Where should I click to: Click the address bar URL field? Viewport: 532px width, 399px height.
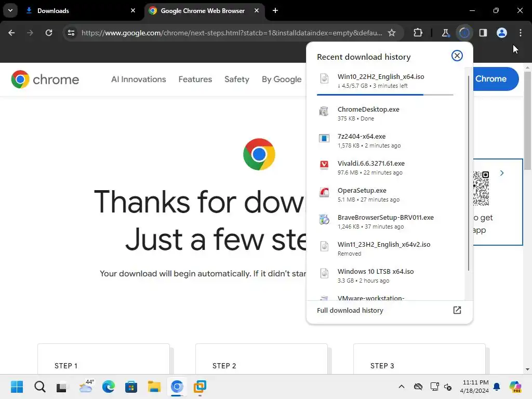(232, 33)
